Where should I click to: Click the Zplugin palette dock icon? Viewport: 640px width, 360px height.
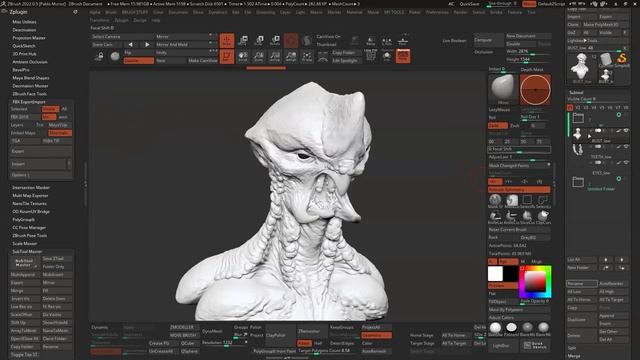pyautogui.click(x=75, y=12)
